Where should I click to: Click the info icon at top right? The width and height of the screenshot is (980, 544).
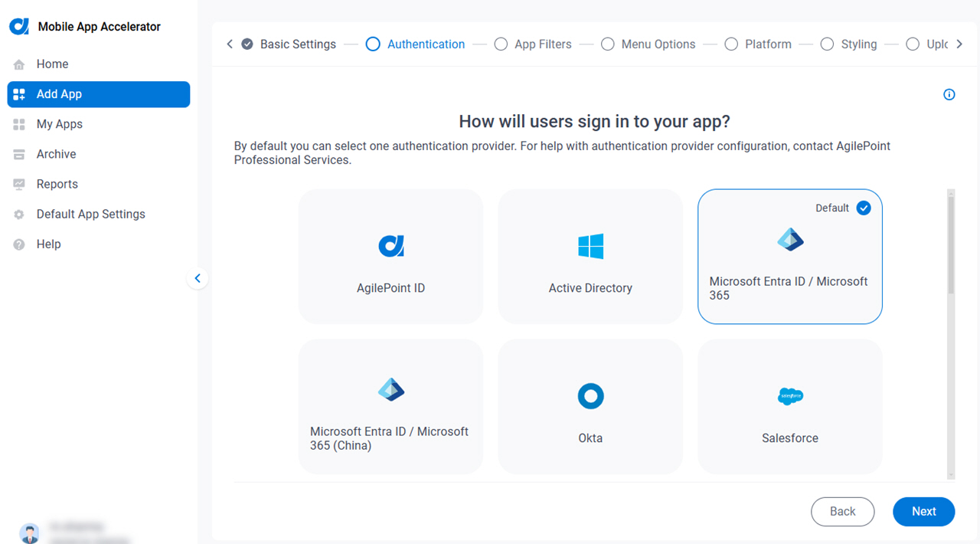coord(949,95)
